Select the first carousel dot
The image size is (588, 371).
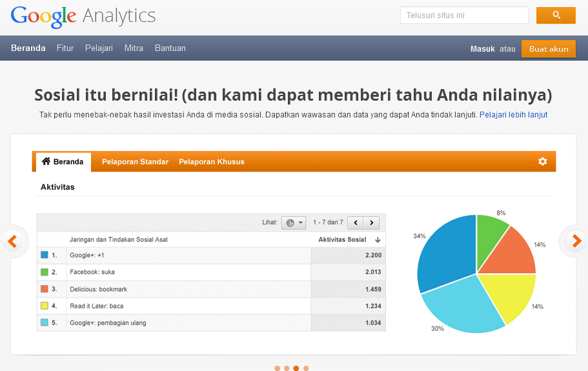coord(277,368)
